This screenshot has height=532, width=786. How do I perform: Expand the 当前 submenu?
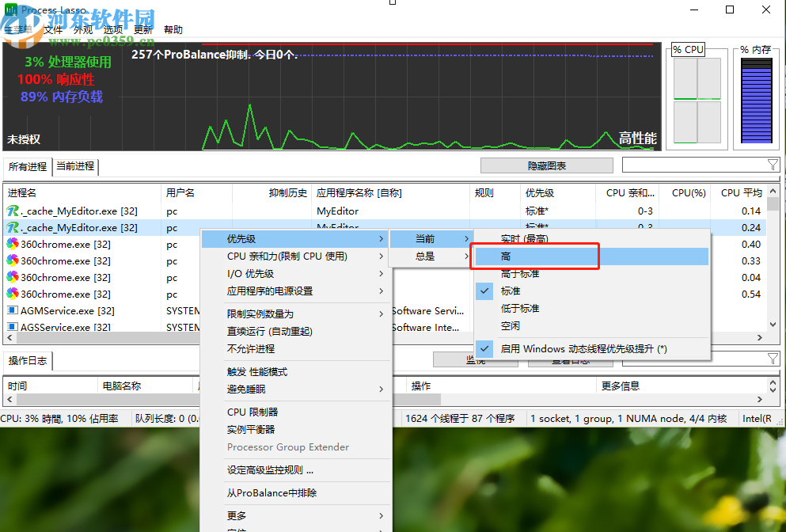point(431,239)
